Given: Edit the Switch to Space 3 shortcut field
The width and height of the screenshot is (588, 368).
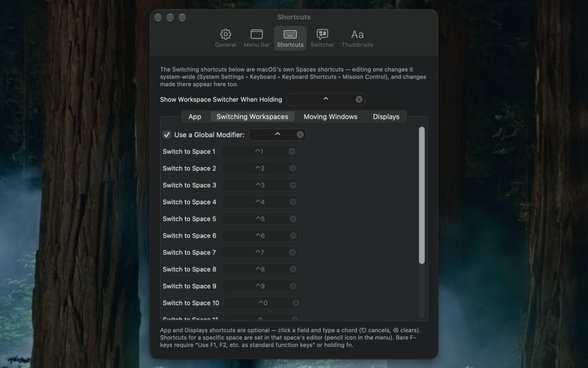Looking at the screenshot, I should pos(260,185).
